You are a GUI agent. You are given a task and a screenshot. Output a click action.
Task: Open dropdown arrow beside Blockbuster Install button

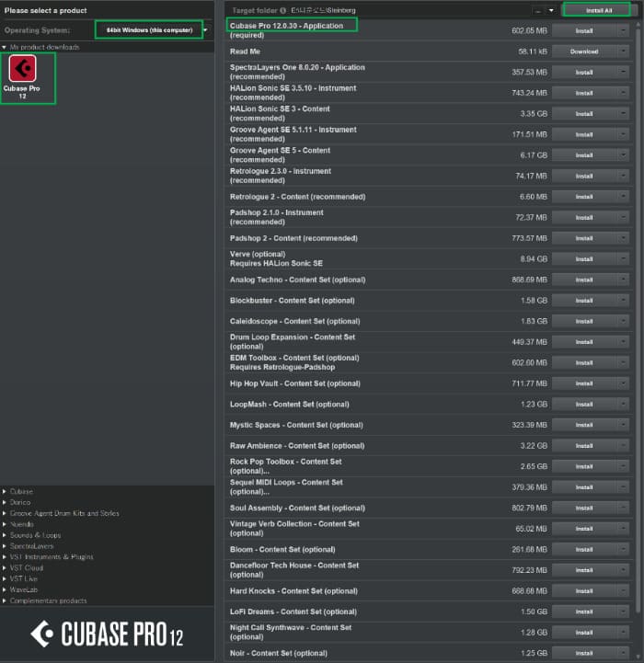623,300
